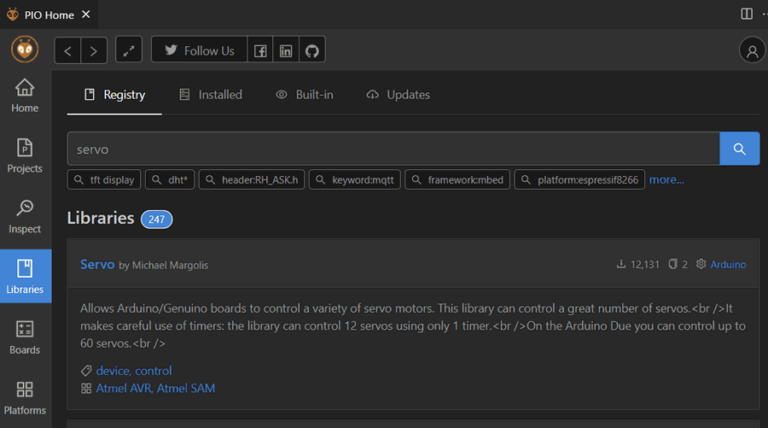
Task: Switch to the Updates tab
Action: 398,95
